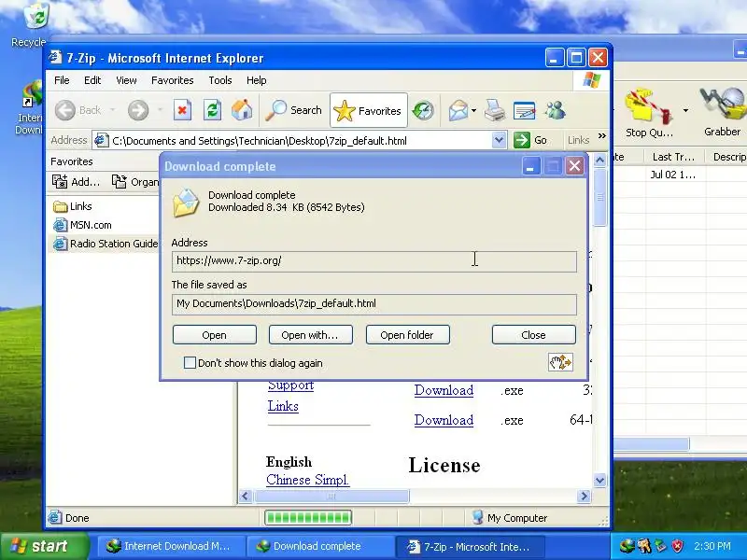Click the horizontal scrollbar left arrow
The height and width of the screenshot is (560, 747).
(x=246, y=497)
